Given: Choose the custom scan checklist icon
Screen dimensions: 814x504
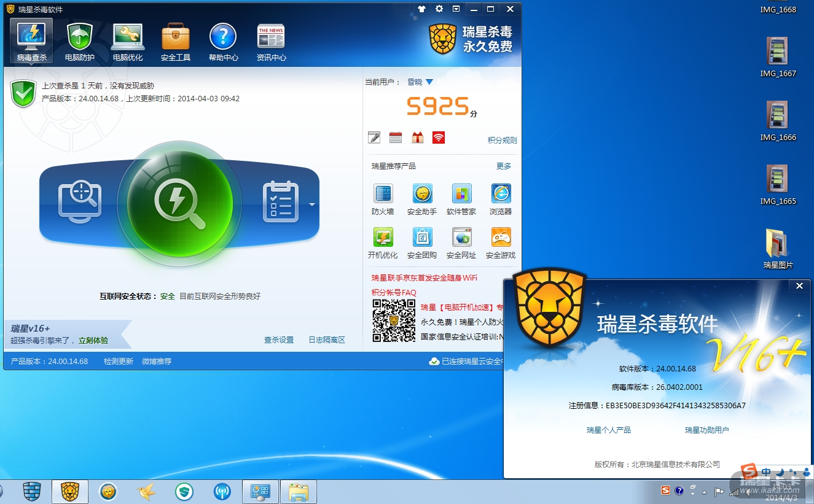Looking at the screenshot, I should click(281, 201).
